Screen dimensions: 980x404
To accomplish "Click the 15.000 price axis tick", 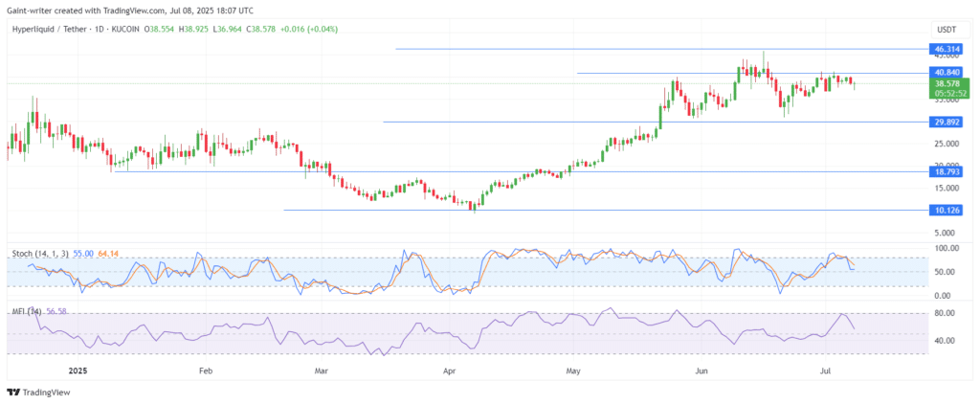I will [x=947, y=189].
